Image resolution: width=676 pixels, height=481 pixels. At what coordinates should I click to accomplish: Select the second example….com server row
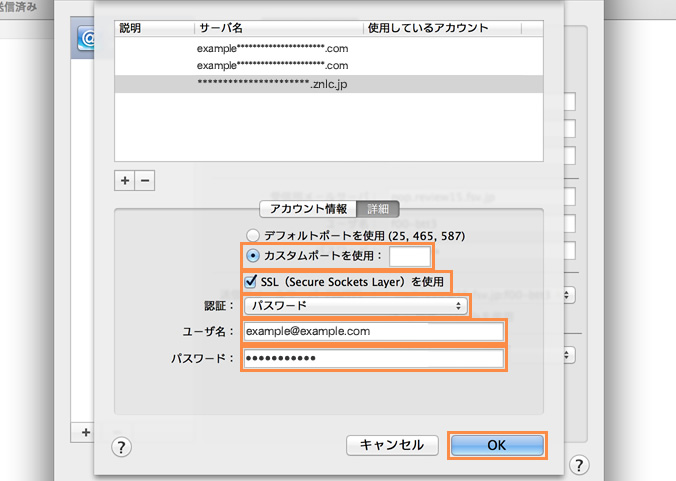(x=329, y=66)
